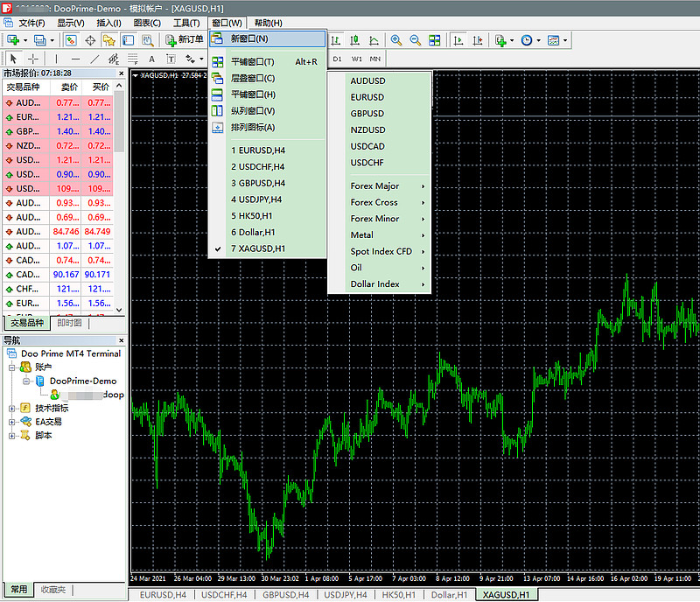Switch chart to candlestick icon
This screenshot has height=602, width=700.
coord(355,40)
